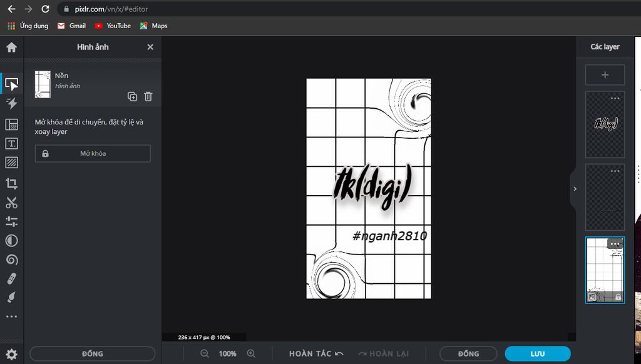This screenshot has width=641, height=364.
Task: Select the grid background layer thumbnail
Action: (605, 270)
